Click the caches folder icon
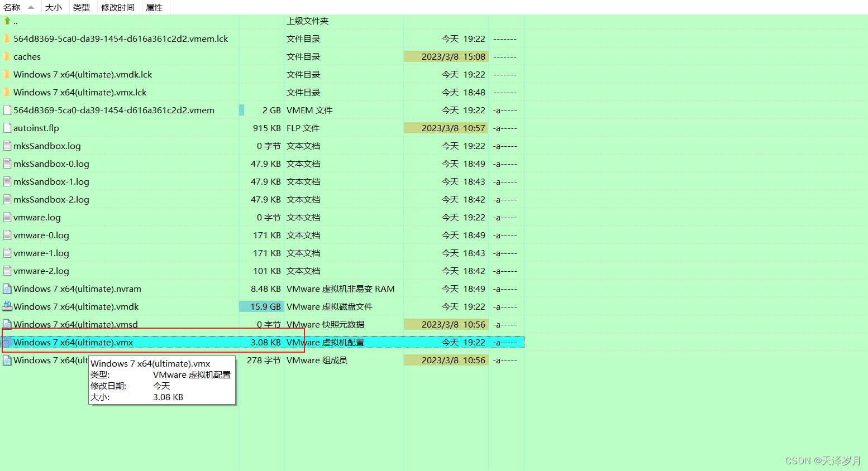The width and height of the screenshot is (868, 471). pyautogui.click(x=7, y=56)
